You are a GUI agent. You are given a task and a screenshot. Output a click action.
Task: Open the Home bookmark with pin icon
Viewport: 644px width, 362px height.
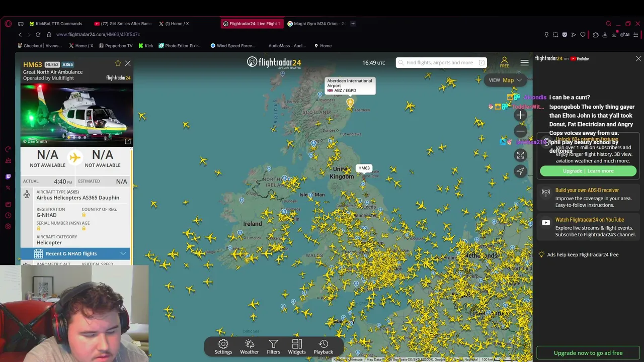click(323, 46)
